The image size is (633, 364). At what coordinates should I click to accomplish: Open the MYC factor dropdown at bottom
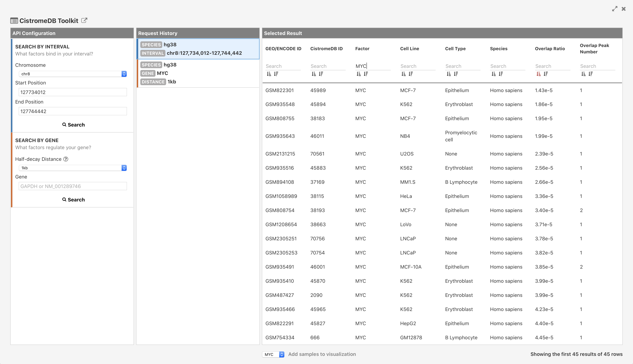tap(273, 354)
